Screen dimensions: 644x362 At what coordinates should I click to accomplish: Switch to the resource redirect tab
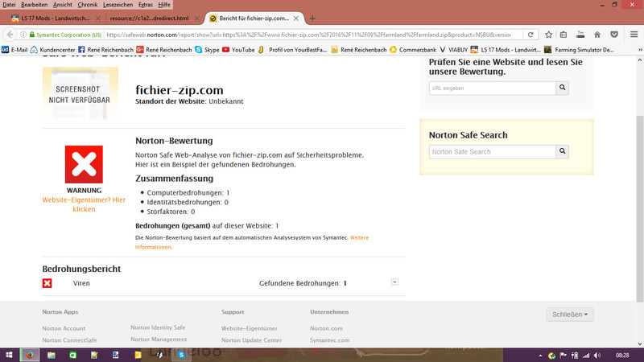pos(149,18)
